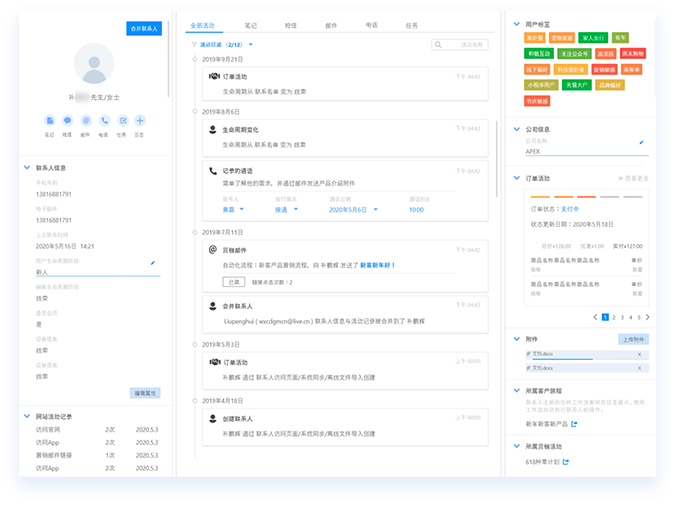Image resolution: width=676 pixels, height=505 pixels.
Task: Click the person icon of 创建联系人 card
Action: 213,418
